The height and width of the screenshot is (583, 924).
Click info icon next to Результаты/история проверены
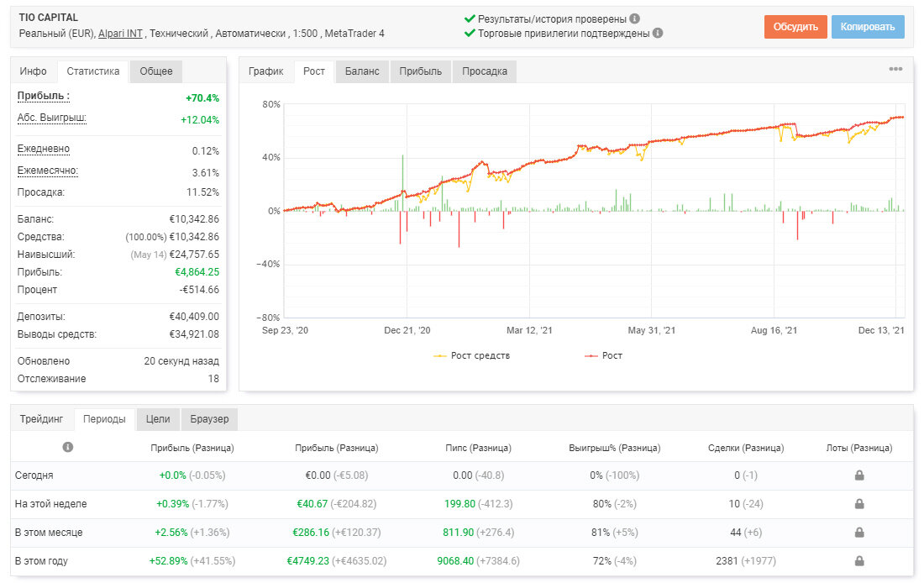(635, 18)
